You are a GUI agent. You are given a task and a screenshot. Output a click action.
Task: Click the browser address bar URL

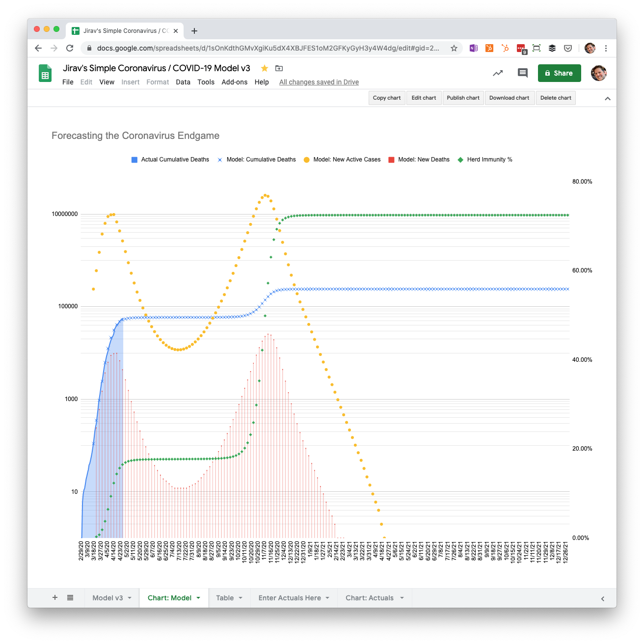pos(268,48)
